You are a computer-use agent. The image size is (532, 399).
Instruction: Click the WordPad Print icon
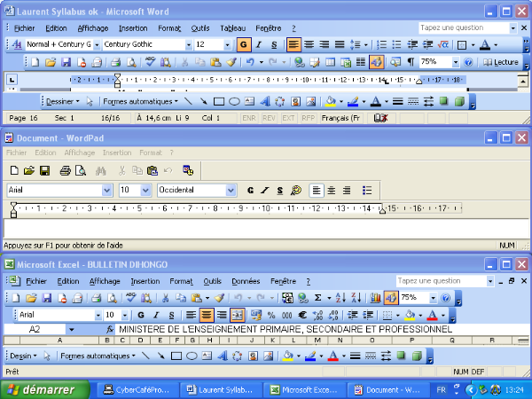pyautogui.click(x=65, y=170)
